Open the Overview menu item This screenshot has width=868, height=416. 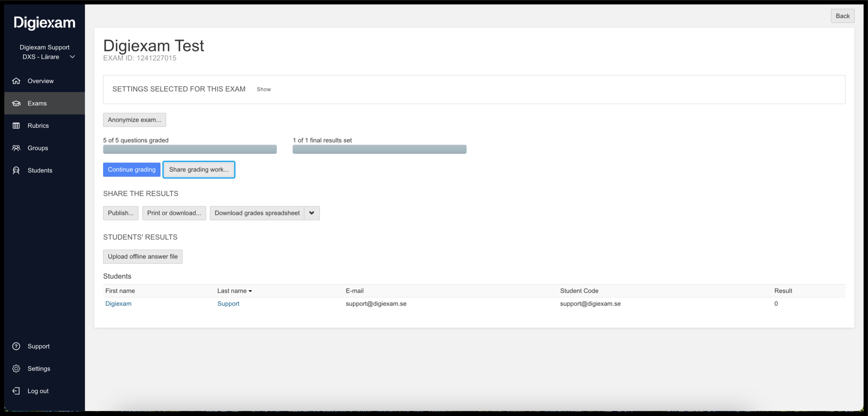(44, 81)
